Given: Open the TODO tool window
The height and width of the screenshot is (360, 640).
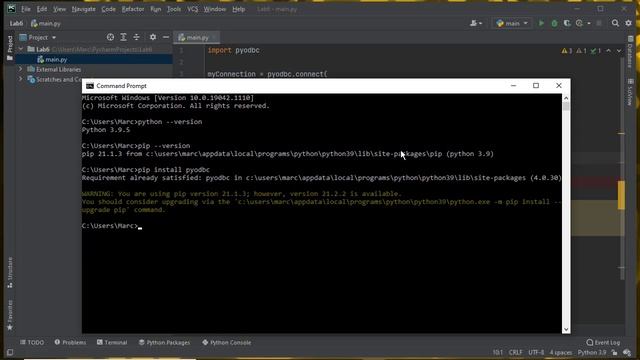Looking at the screenshot, I should (32, 342).
